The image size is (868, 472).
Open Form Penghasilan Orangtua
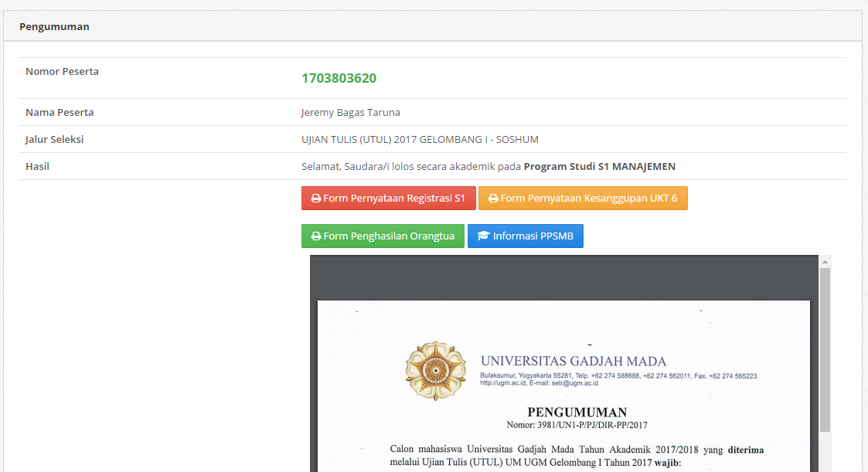tap(383, 236)
